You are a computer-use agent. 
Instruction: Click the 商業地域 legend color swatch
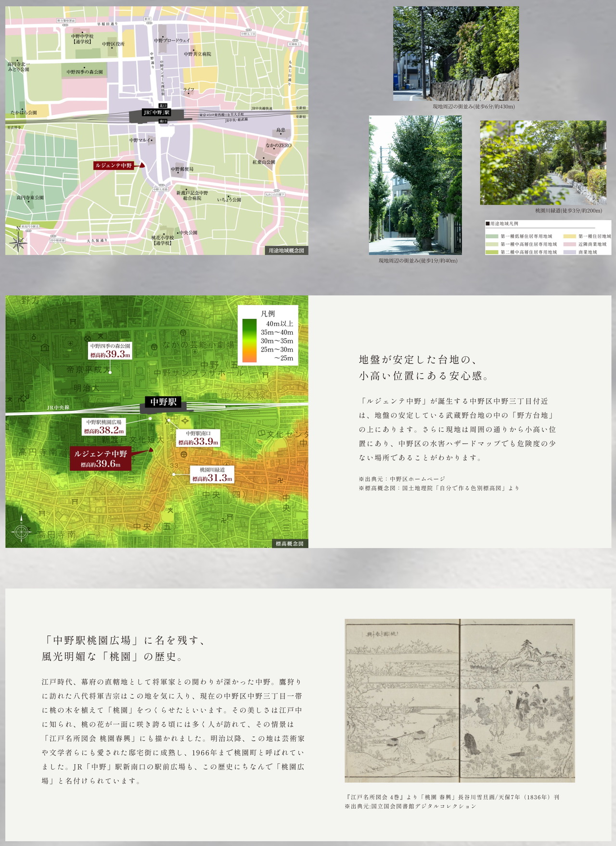pos(570,252)
